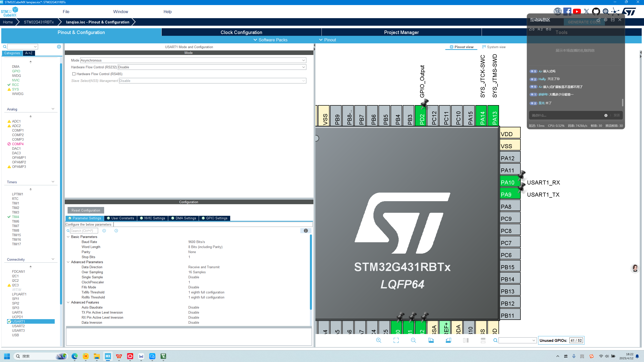Image resolution: width=644 pixels, height=362 pixels.
Task: Click the Reset Configuration button
Action: coord(86,210)
